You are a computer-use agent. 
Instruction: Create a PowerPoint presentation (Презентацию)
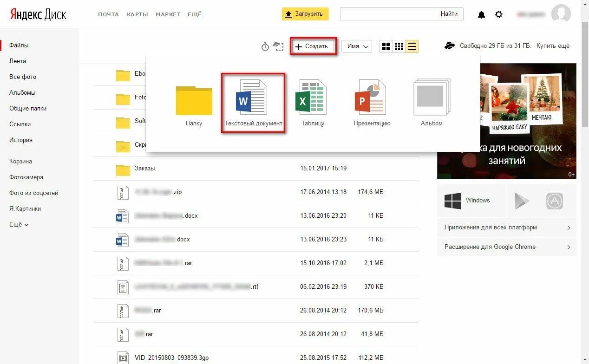[372, 104]
